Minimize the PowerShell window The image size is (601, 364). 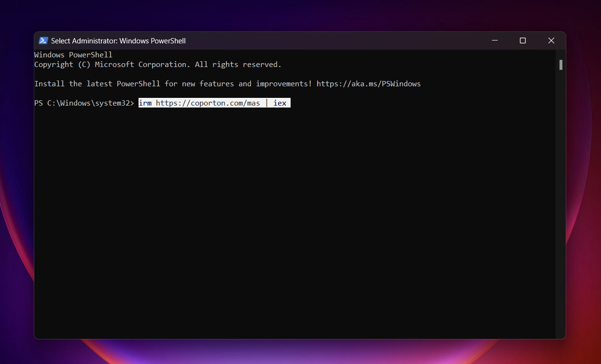pyautogui.click(x=494, y=41)
